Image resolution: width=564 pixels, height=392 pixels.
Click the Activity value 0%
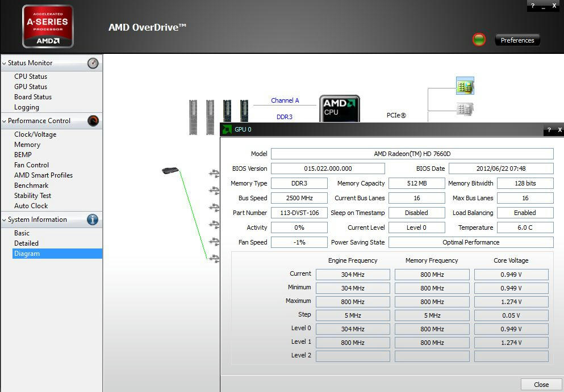pyautogui.click(x=299, y=227)
